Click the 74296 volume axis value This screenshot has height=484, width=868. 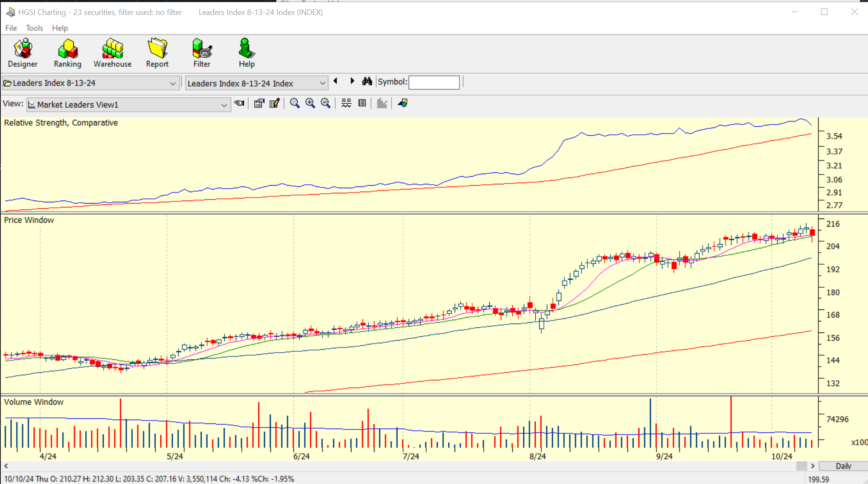click(837, 419)
